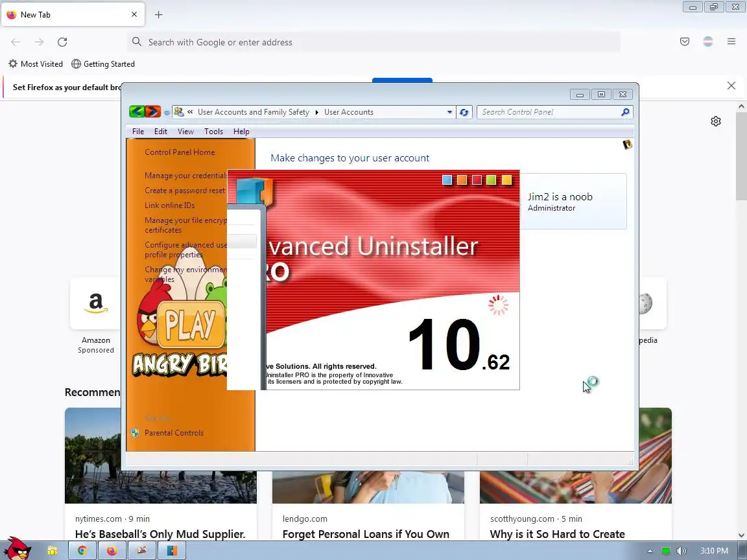The width and height of the screenshot is (747, 560).
Task: Open Firefox hamburger menu
Action: [x=731, y=41]
